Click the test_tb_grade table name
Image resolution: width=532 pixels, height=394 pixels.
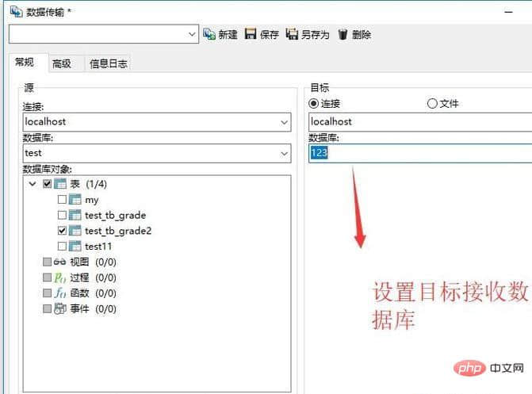(115, 215)
